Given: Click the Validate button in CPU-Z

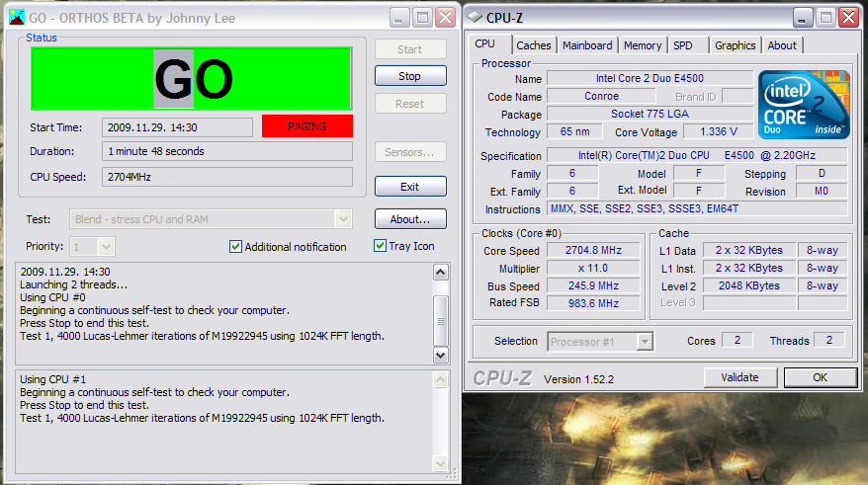Looking at the screenshot, I should tap(740, 377).
